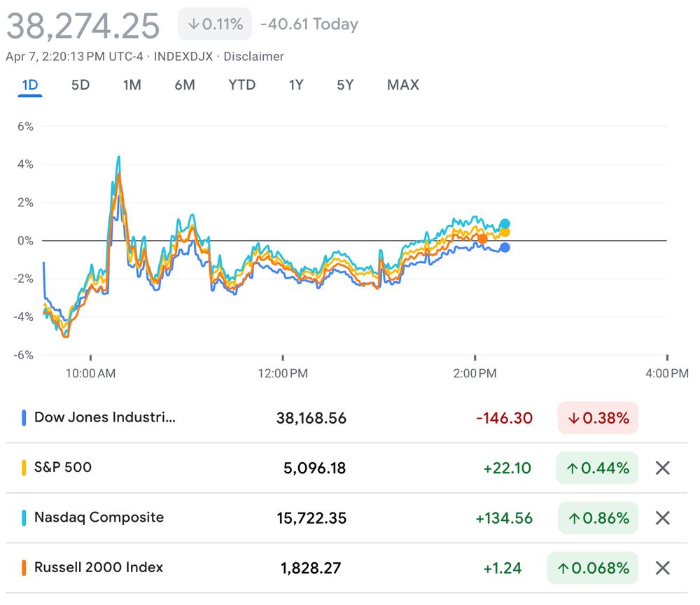Open the Nasdaq Composite index name
The width and height of the screenshot is (700, 605).
click(x=99, y=517)
